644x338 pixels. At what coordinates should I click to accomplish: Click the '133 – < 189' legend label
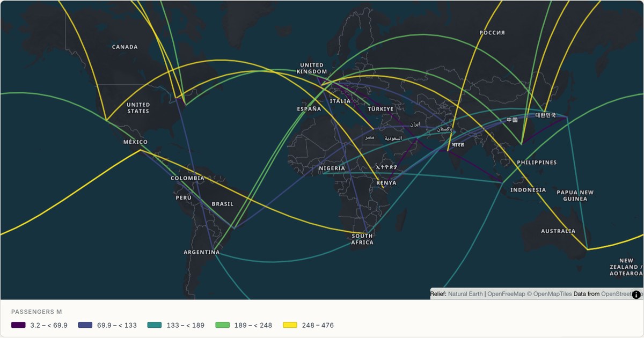tap(185, 325)
